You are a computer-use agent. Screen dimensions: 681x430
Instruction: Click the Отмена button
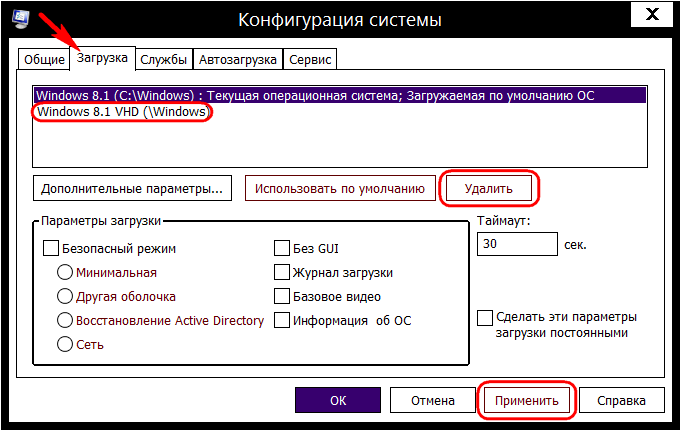pos(433,400)
